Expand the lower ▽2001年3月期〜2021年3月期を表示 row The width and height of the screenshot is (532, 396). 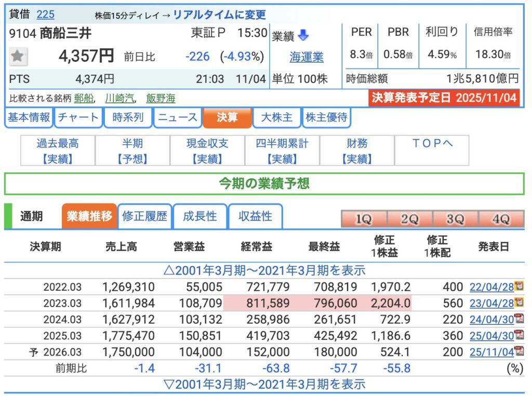click(x=264, y=385)
